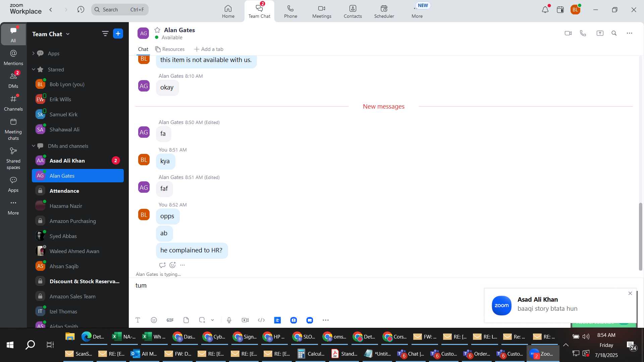
Task: Open Shared spaces in the sidebar
Action: pyautogui.click(x=13, y=159)
